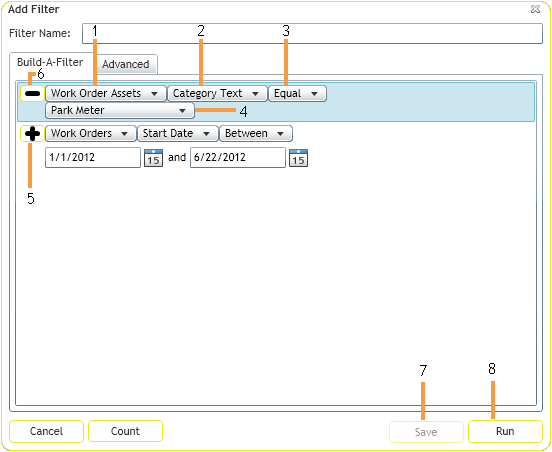This screenshot has height=452, width=552.
Task: Click the Count button
Action: 125,431
